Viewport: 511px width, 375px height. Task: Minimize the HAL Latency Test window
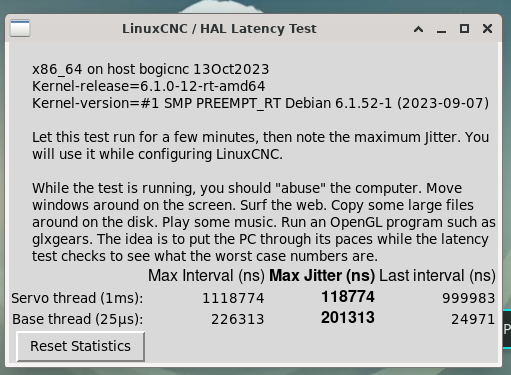pos(441,29)
